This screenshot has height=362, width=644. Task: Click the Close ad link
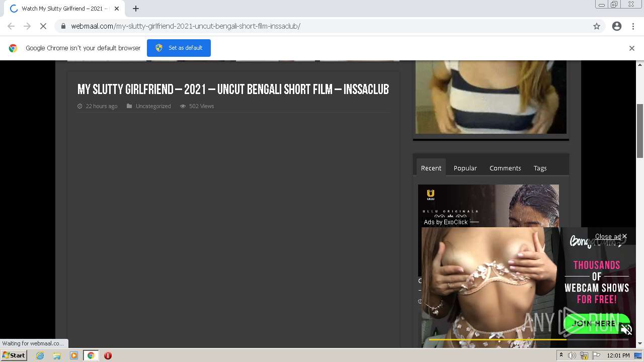[x=611, y=236]
